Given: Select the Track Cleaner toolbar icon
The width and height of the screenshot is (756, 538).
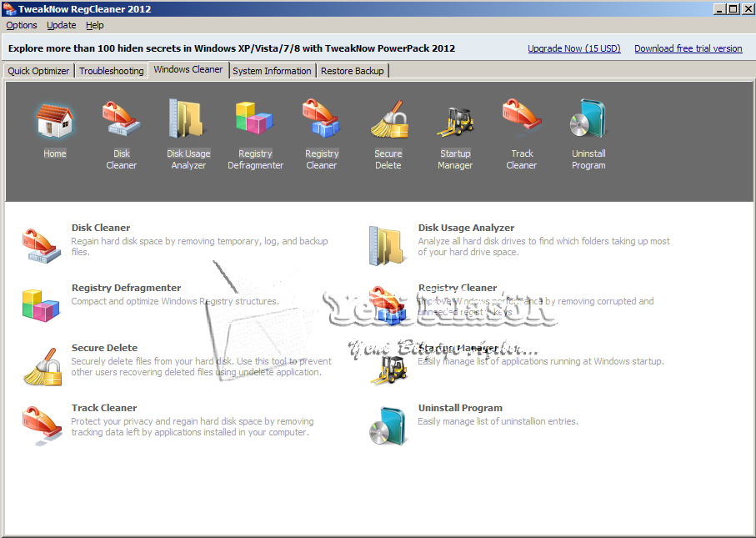Looking at the screenshot, I should click(522, 122).
